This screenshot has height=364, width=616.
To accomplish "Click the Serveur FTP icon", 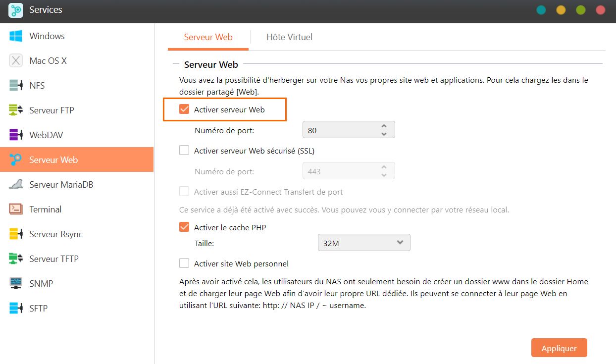I will point(16,110).
